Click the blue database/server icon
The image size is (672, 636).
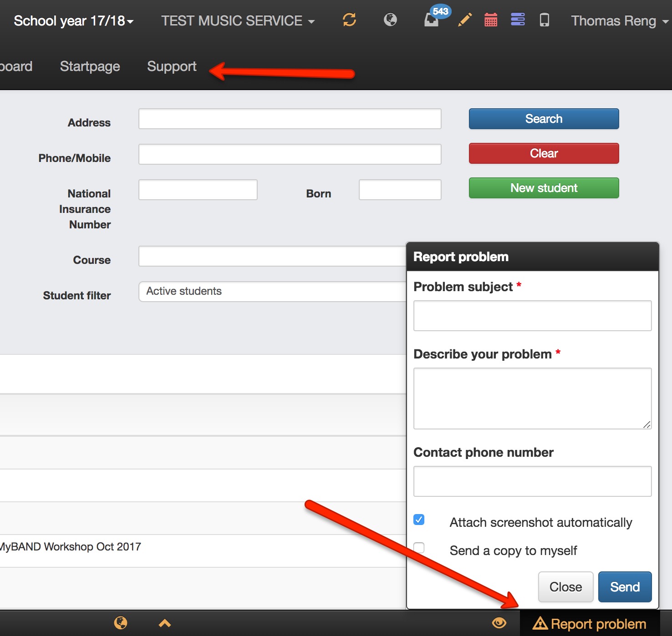(518, 20)
